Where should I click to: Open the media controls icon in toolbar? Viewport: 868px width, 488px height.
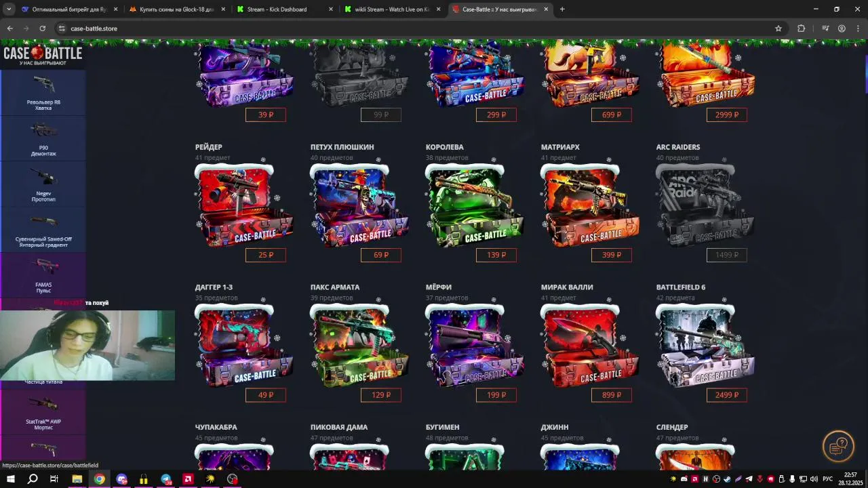[x=825, y=28]
